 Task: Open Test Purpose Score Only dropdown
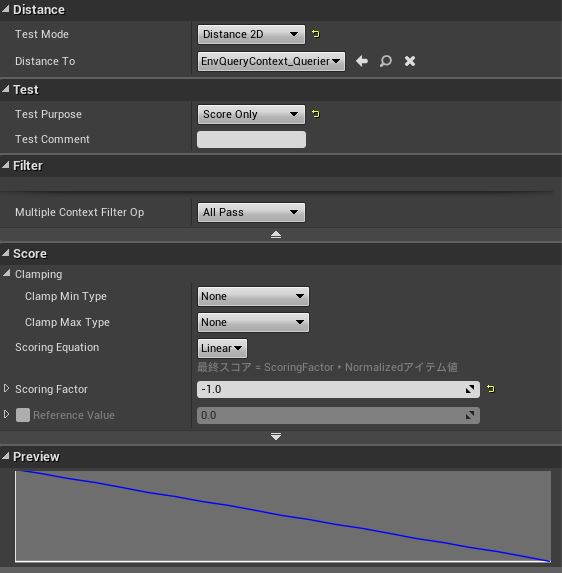[x=251, y=114]
